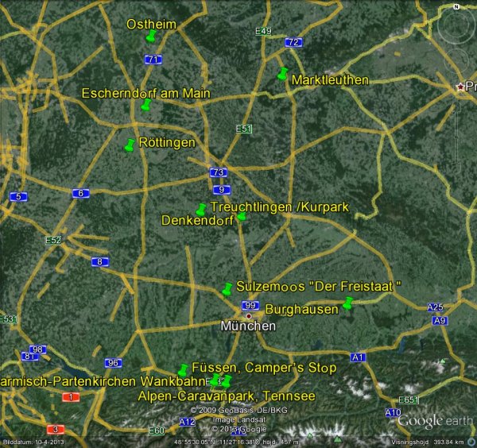The width and height of the screenshot is (477, 448).
Task: Select the Marktleuthen pushpin marker
Action: point(281,74)
